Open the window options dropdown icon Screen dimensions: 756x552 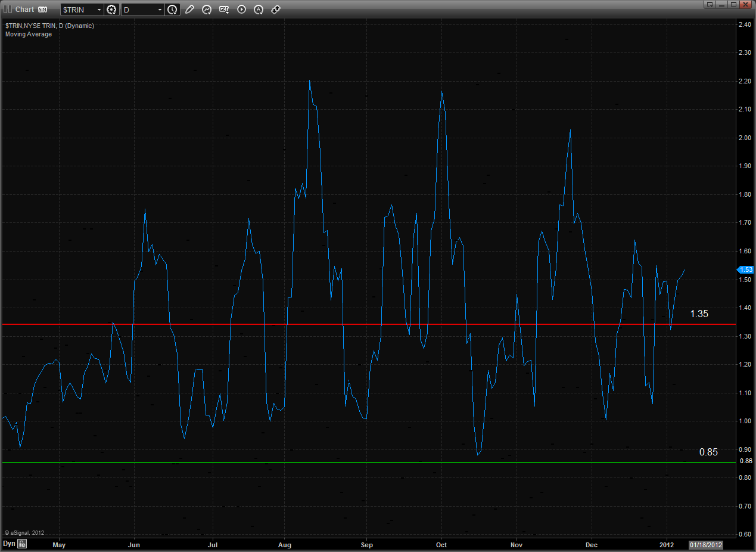point(709,4)
